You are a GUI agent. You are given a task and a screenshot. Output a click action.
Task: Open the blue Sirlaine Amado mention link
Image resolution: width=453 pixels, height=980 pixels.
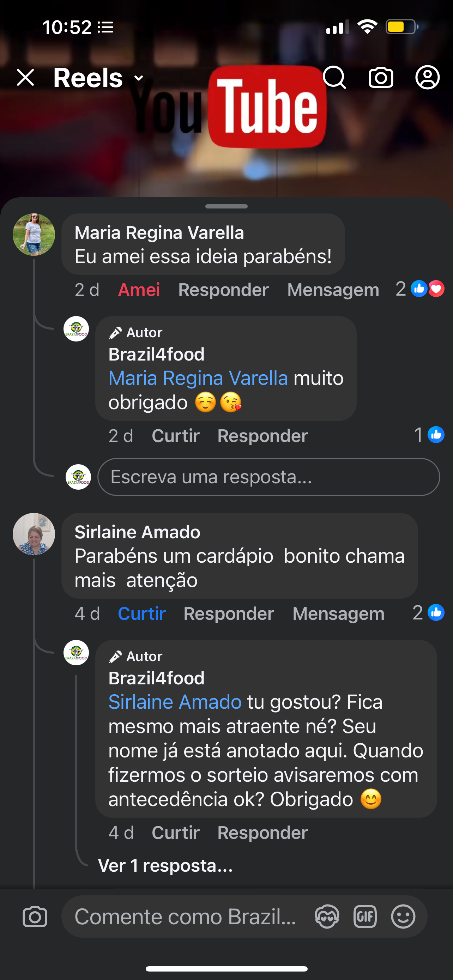click(175, 702)
